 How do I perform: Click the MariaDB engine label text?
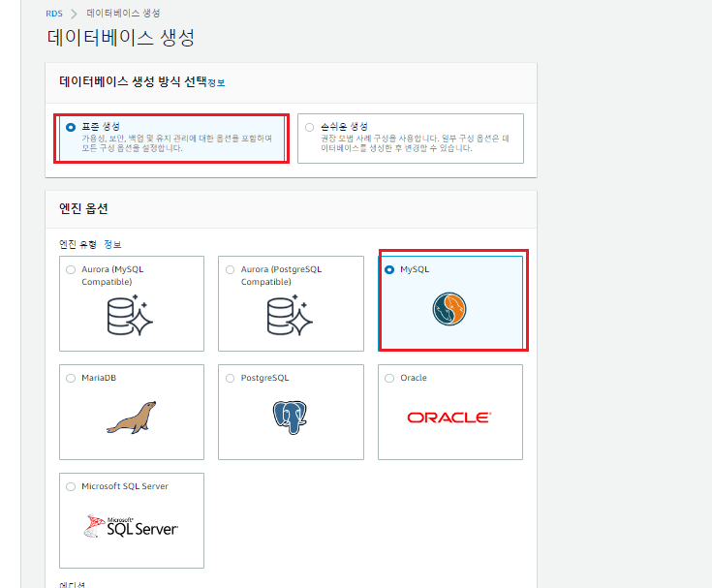click(x=99, y=378)
